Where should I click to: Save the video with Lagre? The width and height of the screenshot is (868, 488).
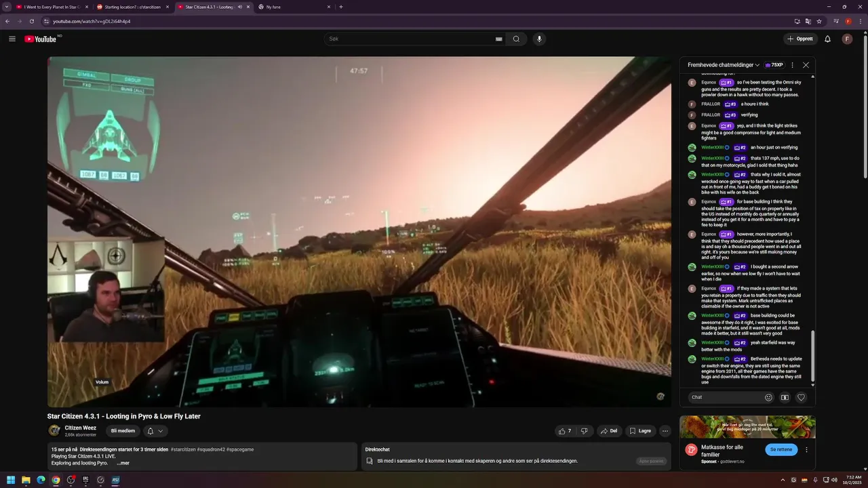click(x=640, y=430)
